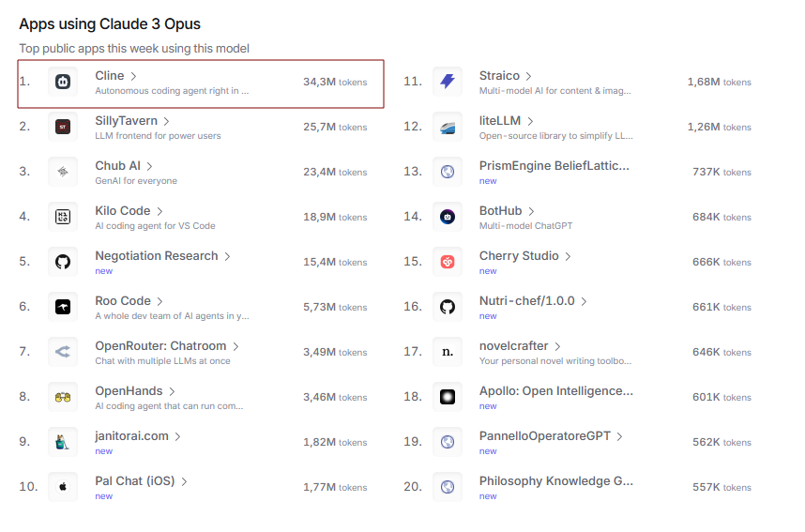Viewport: 805px width, 532px height.
Task: Click 'Chat with multiple LLMs at once' text
Action: point(162,361)
